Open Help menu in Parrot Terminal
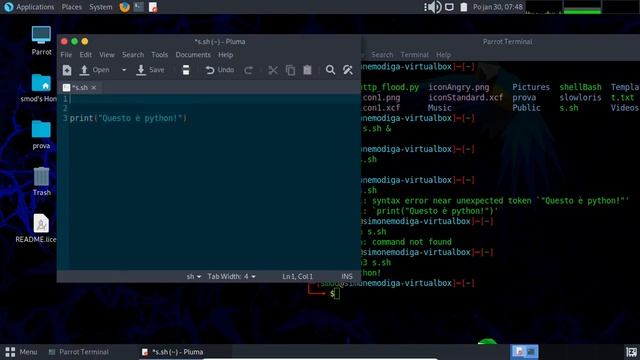640x360 pixels. 443,55
